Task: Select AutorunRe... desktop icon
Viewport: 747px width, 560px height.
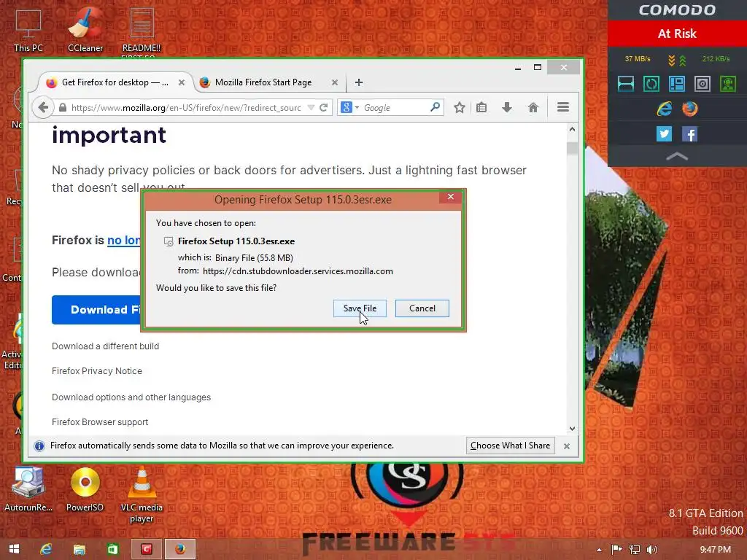Action: [x=28, y=489]
